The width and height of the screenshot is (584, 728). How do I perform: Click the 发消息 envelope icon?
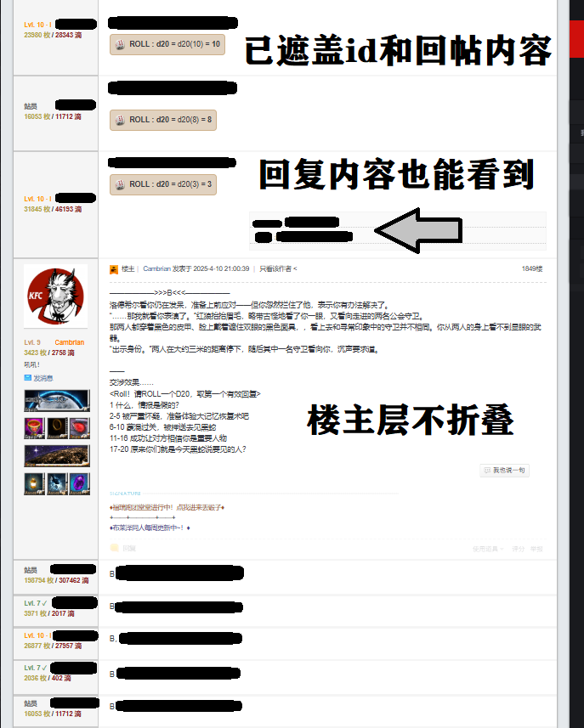[28, 377]
